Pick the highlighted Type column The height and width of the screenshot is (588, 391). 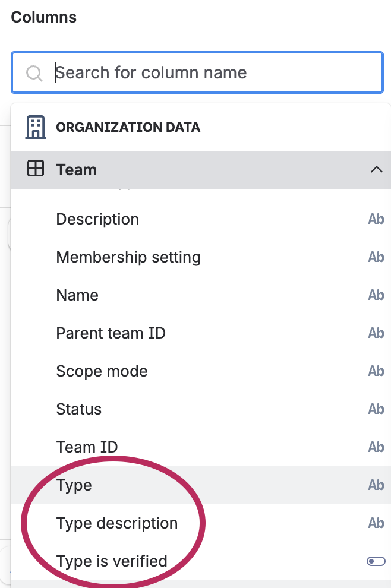201,485
